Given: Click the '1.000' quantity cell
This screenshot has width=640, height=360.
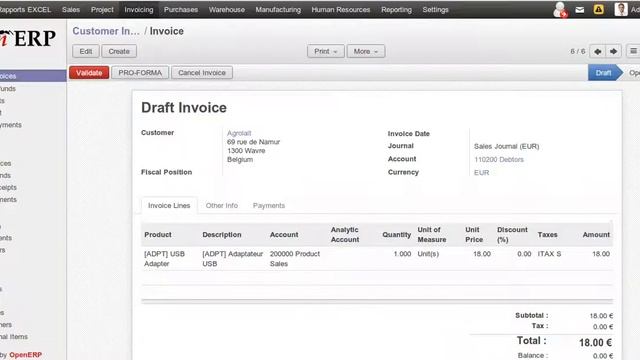Looking at the screenshot, I should click(x=402, y=254).
